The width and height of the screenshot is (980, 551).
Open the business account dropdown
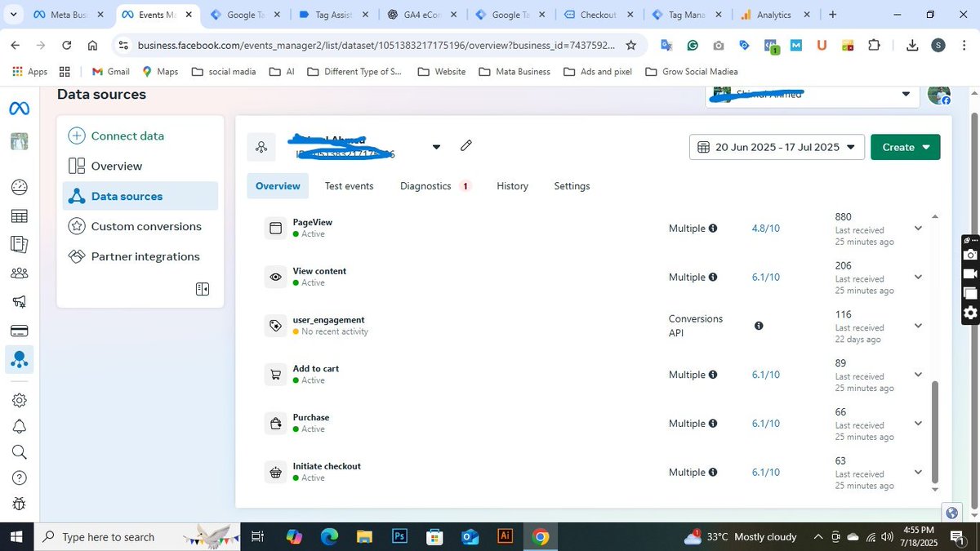tap(813, 95)
